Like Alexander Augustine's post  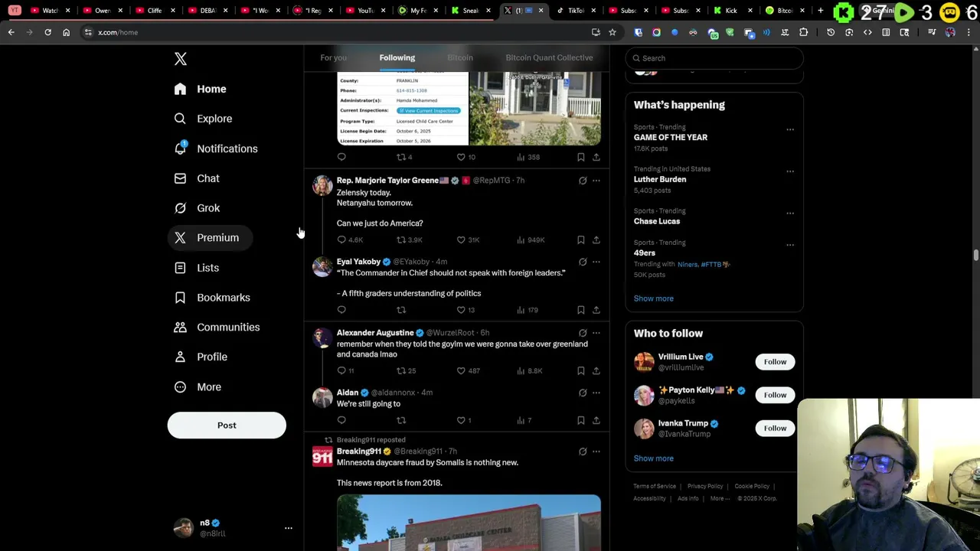[469, 370]
